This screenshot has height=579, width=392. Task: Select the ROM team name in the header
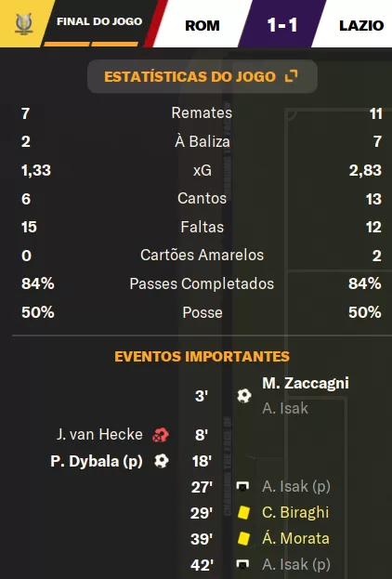203,25
